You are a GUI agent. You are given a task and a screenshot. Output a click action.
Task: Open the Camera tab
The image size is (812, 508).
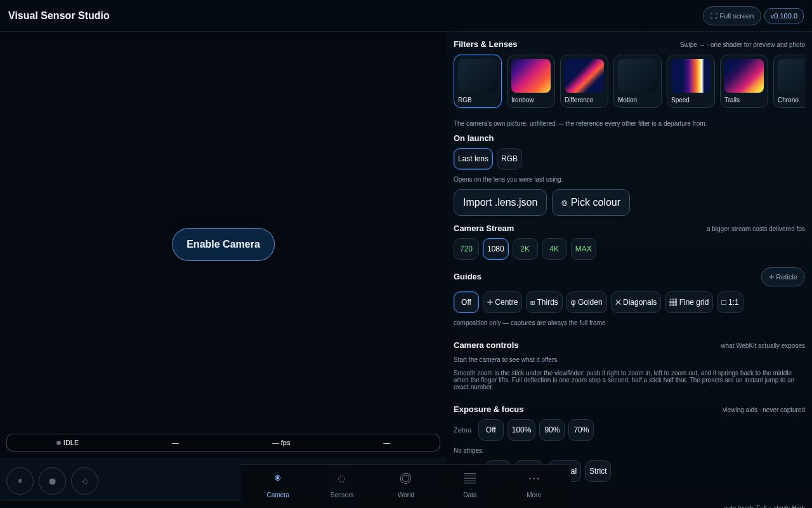(x=278, y=486)
